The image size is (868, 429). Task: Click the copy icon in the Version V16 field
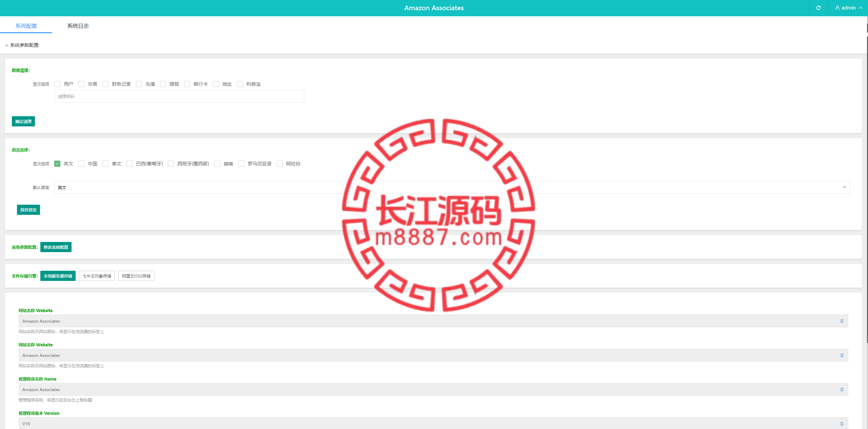coord(842,424)
